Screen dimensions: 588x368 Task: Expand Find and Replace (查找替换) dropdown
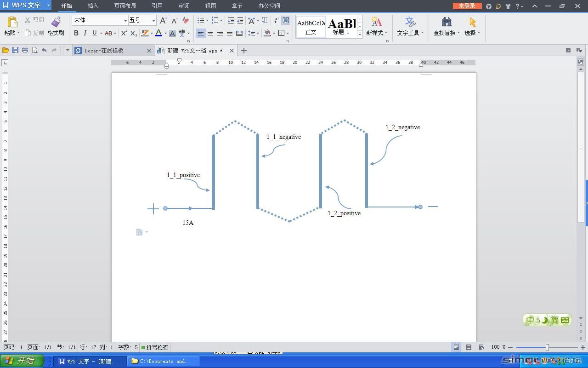(x=458, y=33)
